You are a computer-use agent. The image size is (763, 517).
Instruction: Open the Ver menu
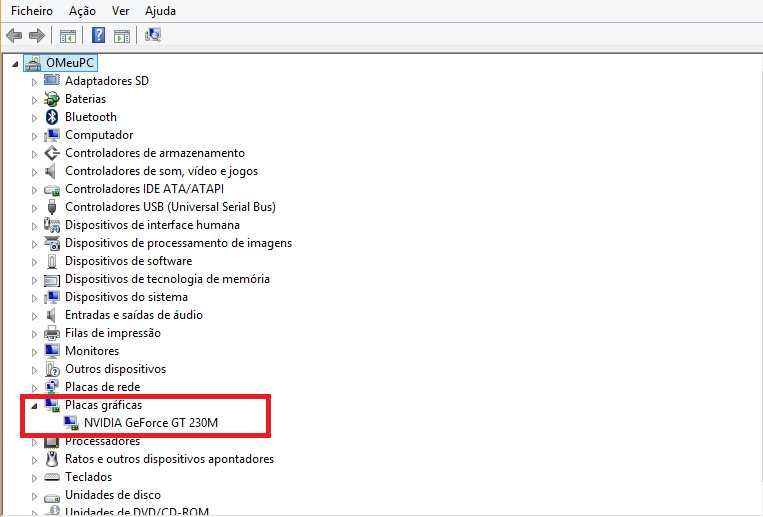coord(120,11)
